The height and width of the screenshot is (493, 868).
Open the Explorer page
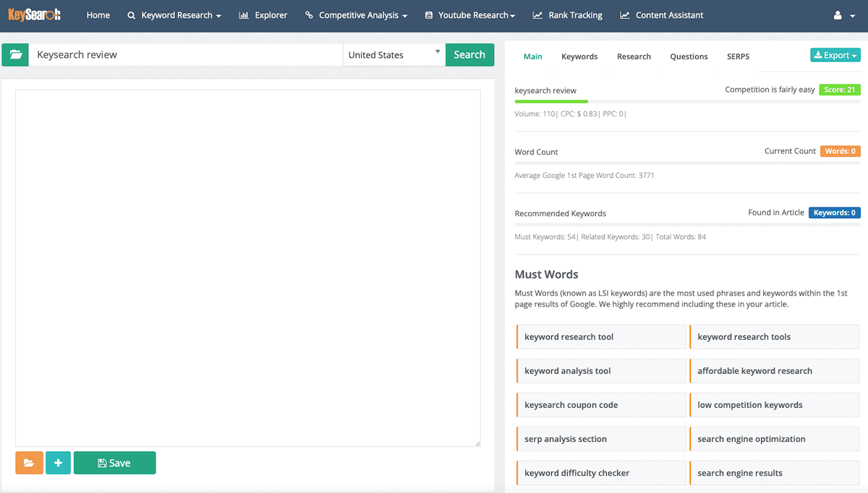263,15
